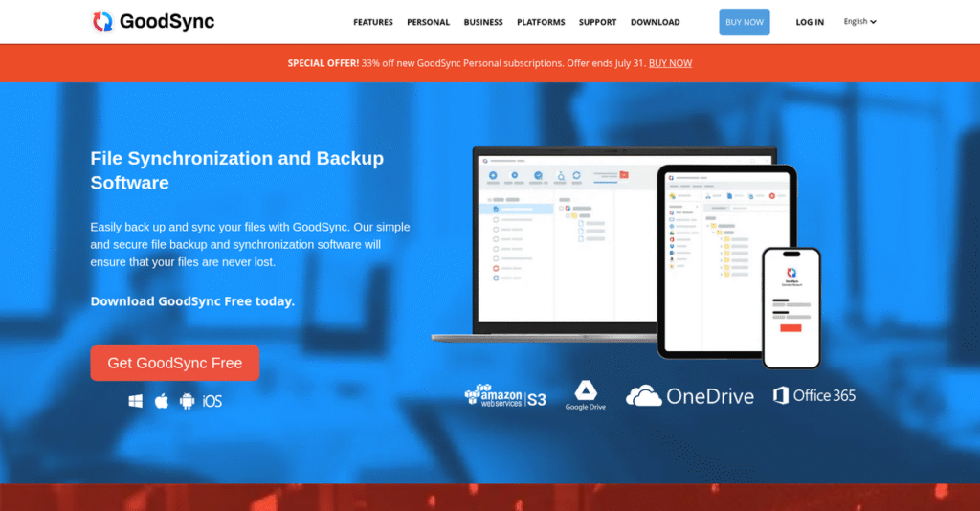Click 'Download GoodSync Free today.' text

click(x=192, y=301)
